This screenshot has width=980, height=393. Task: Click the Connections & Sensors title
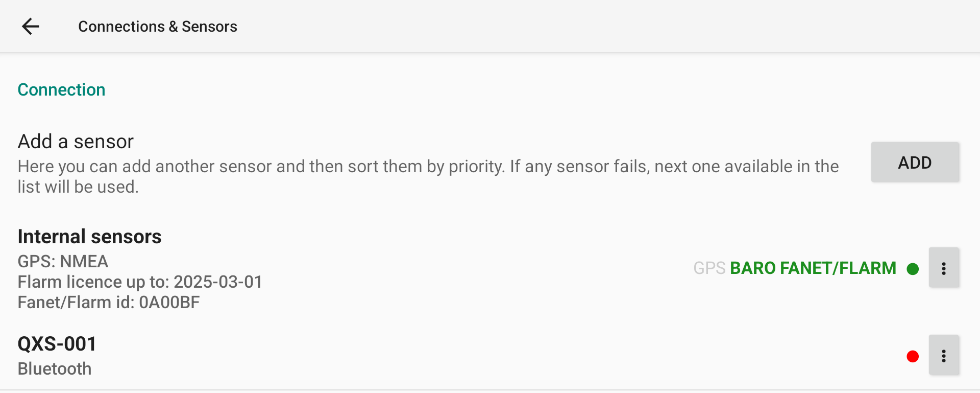click(x=157, y=27)
